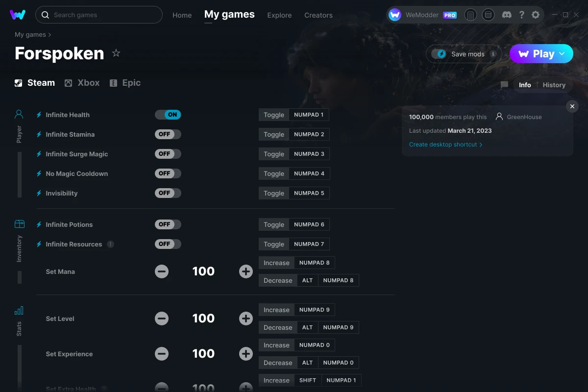588x392 pixels.
Task: Enable Infinite Stamina toggle
Action: (x=168, y=134)
